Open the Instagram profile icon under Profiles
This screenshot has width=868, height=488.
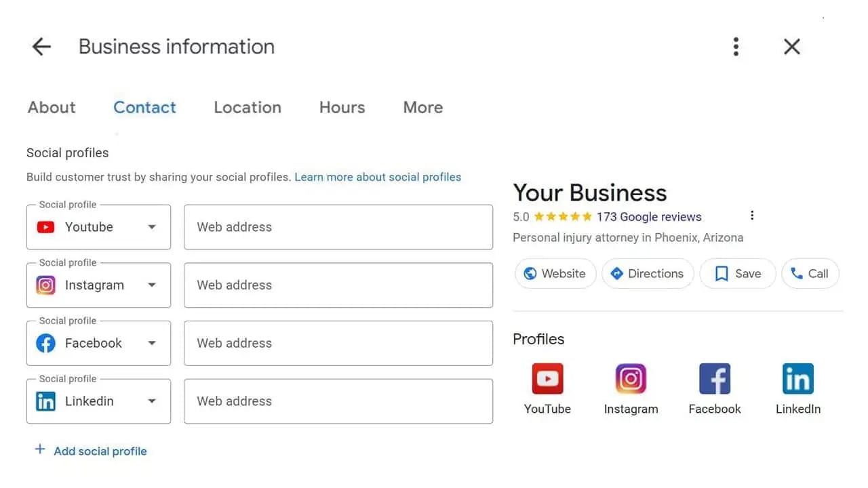click(x=631, y=378)
